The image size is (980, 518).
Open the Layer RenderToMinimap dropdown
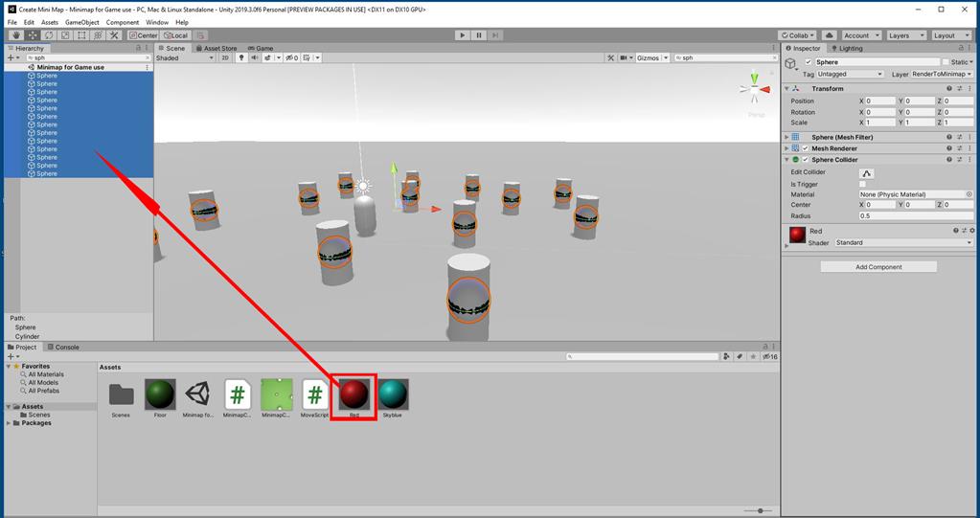point(942,74)
